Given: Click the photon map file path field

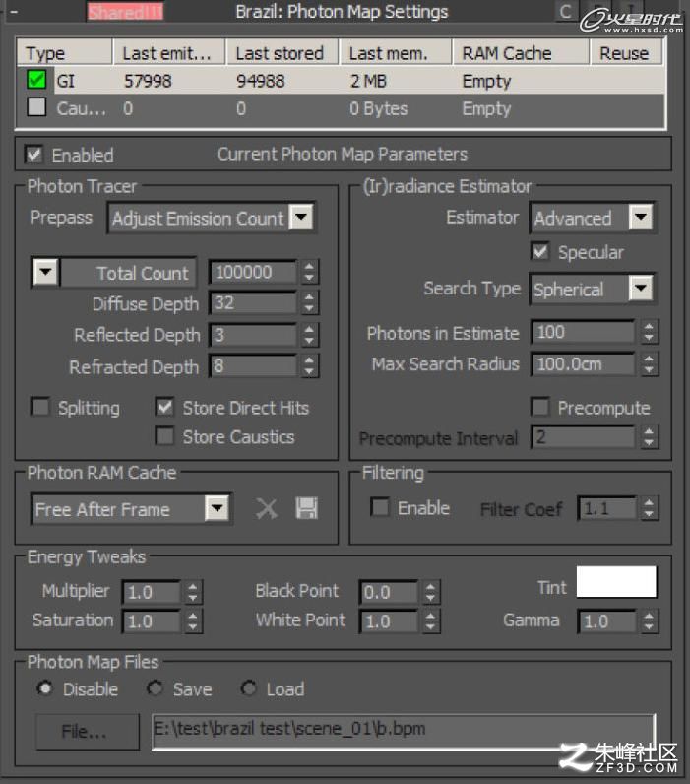Looking at the screenshot, I should pos(404,730).
